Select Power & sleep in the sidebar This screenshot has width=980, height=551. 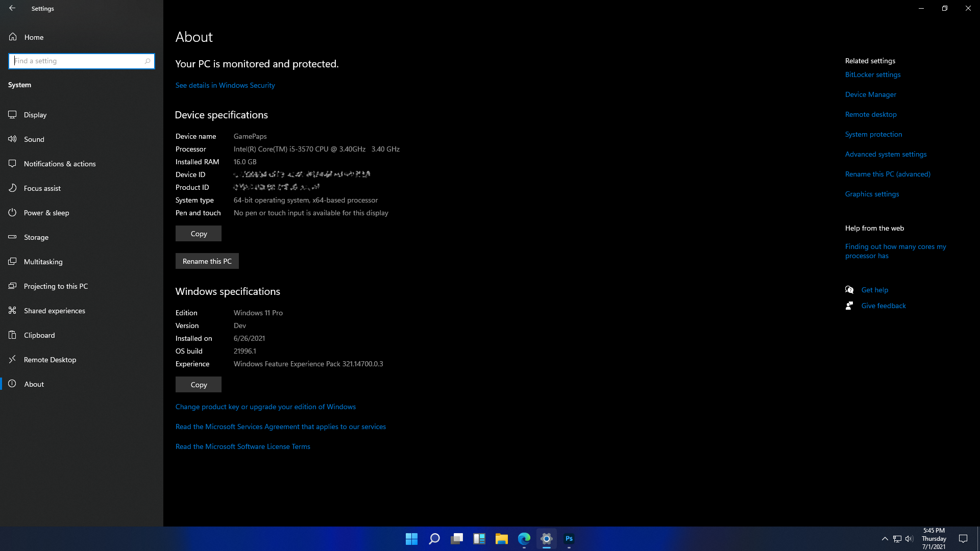coord(46,212)
